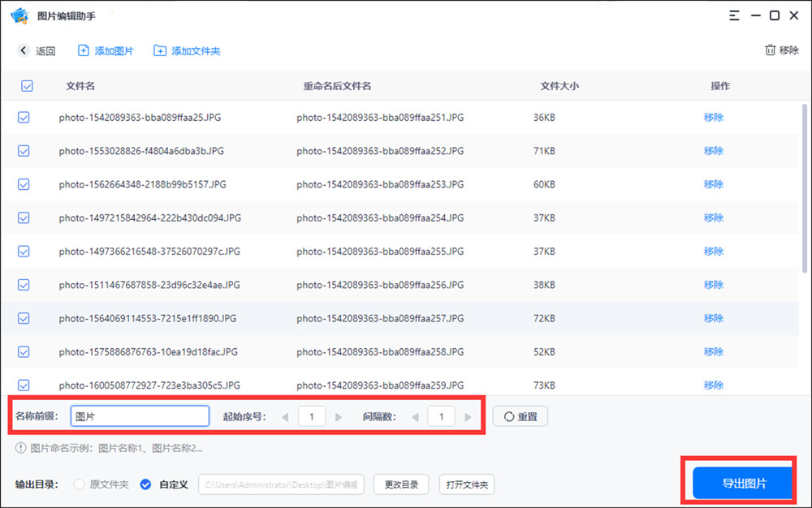Uncheck the photo-1575886876763-10ea19d18fac.JPG row checkbox
Viewport: 812px width, 508px height.
click(24, 351)
